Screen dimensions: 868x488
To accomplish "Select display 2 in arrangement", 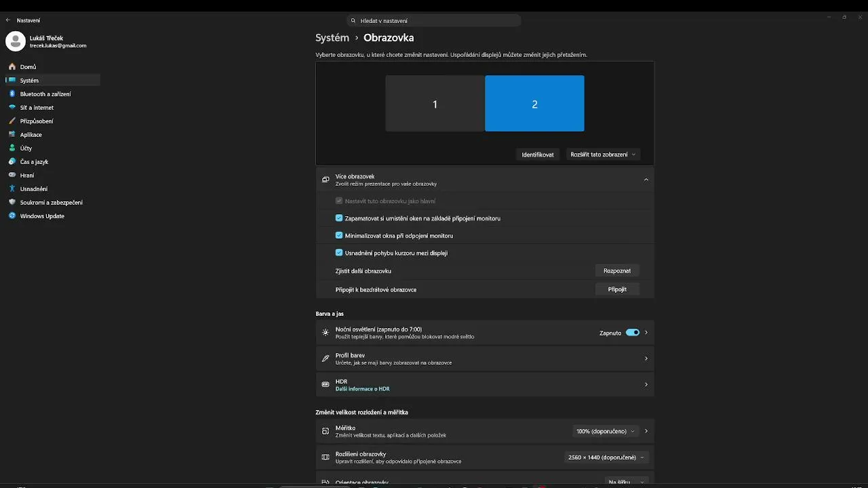I will (x=534, y=104).
